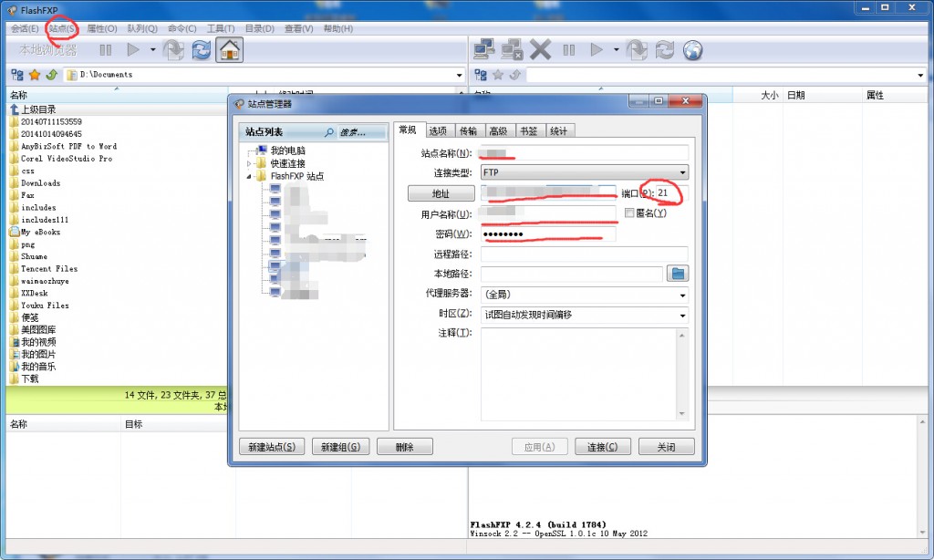Click the local home folder icon
Image resolution: width=934 pixels, height=560 pixels.
pos(229,50)
